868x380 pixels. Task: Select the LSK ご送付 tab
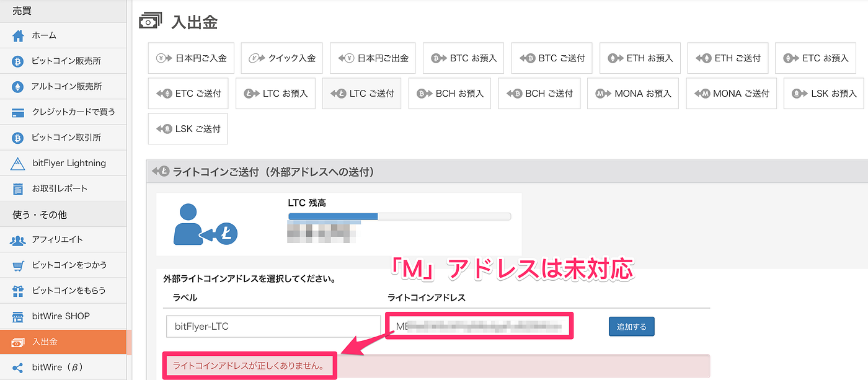(188, 129)
